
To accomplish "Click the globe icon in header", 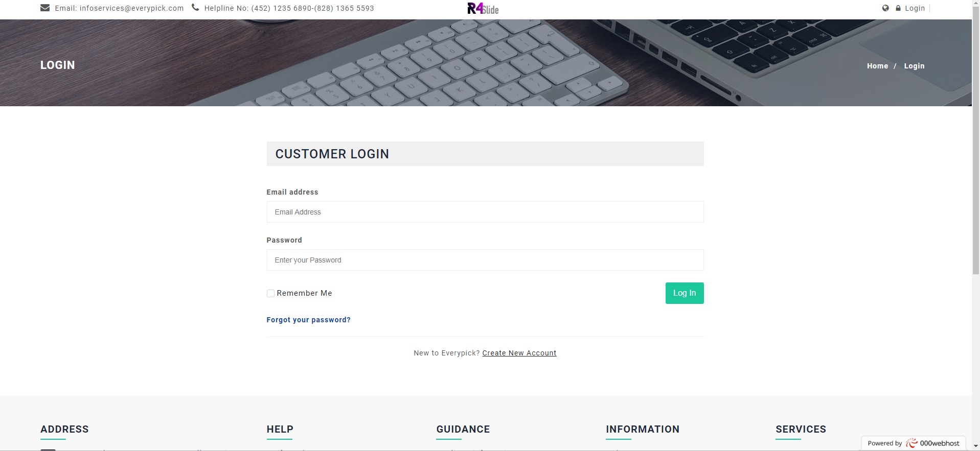I will click(x=885, y=8).
